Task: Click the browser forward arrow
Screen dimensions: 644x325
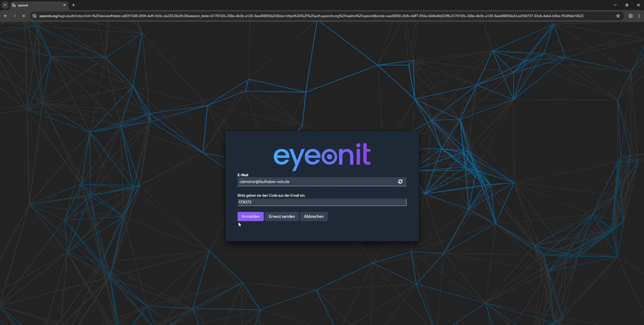Action: [x=15, y=16]
